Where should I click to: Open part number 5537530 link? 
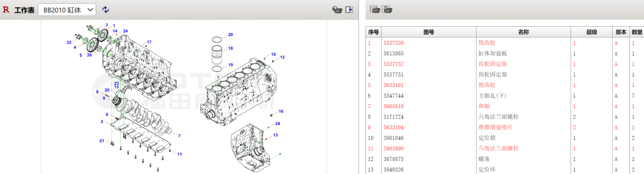click(393, 43)
